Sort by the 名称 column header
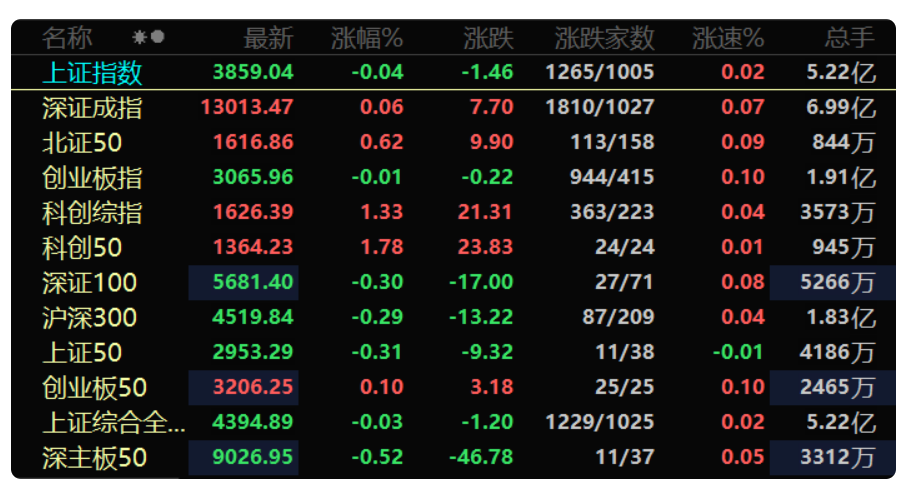This screenshot has width=902, height=491. coord(67,38)
